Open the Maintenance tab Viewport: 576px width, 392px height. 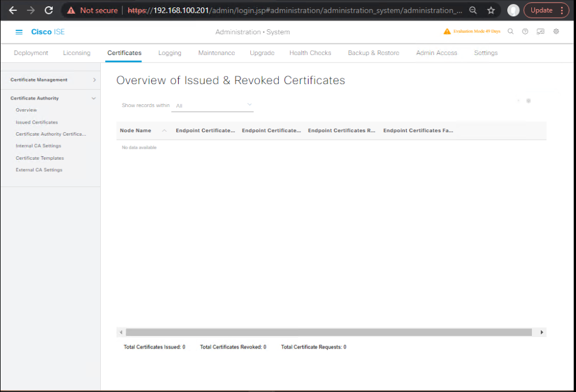(x=217, y=53)
